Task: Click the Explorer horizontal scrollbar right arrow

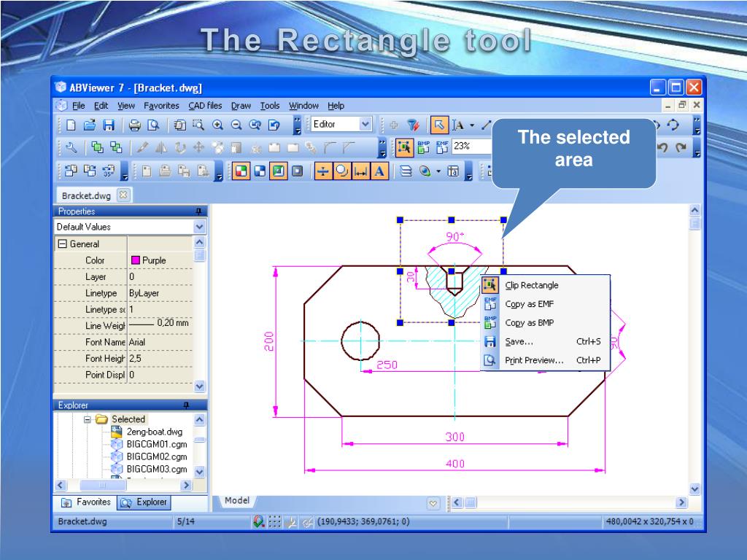Action: point(186,486)
